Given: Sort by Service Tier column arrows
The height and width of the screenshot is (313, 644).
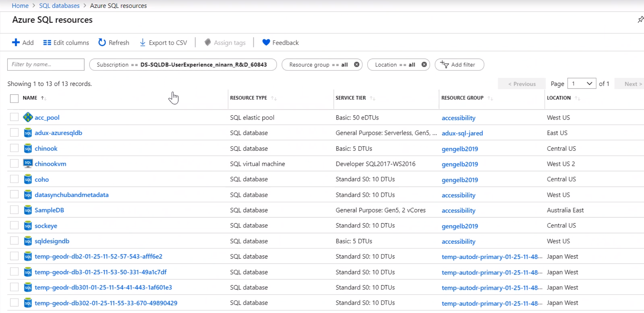Looking at the screenshot, I should pos(372,98).
